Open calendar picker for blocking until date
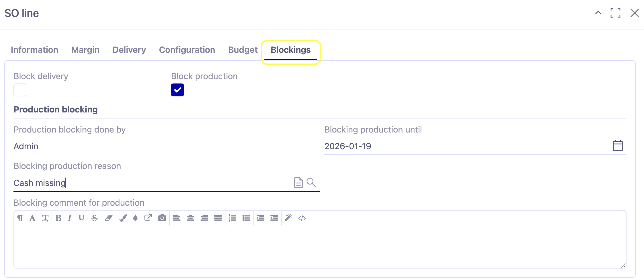The height and width of the screenshot is (280, 644). [x=618, y=146]
